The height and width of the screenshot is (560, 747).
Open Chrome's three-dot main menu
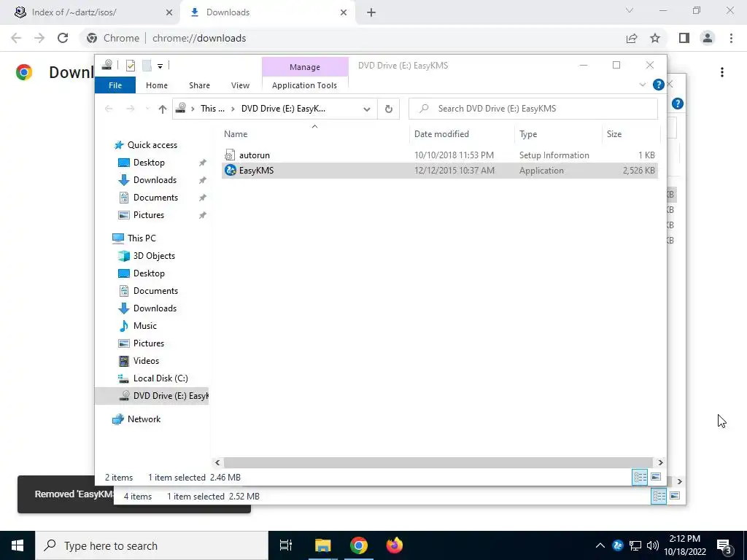pos(731,38)
